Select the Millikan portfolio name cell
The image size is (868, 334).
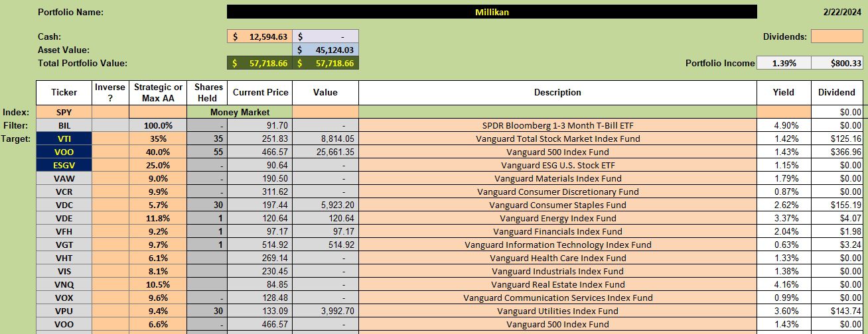pos(492,12)
